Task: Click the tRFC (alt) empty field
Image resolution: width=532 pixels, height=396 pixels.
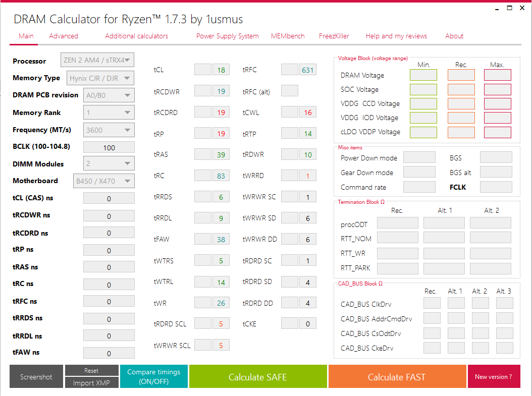Action: (x=290, y=91)
